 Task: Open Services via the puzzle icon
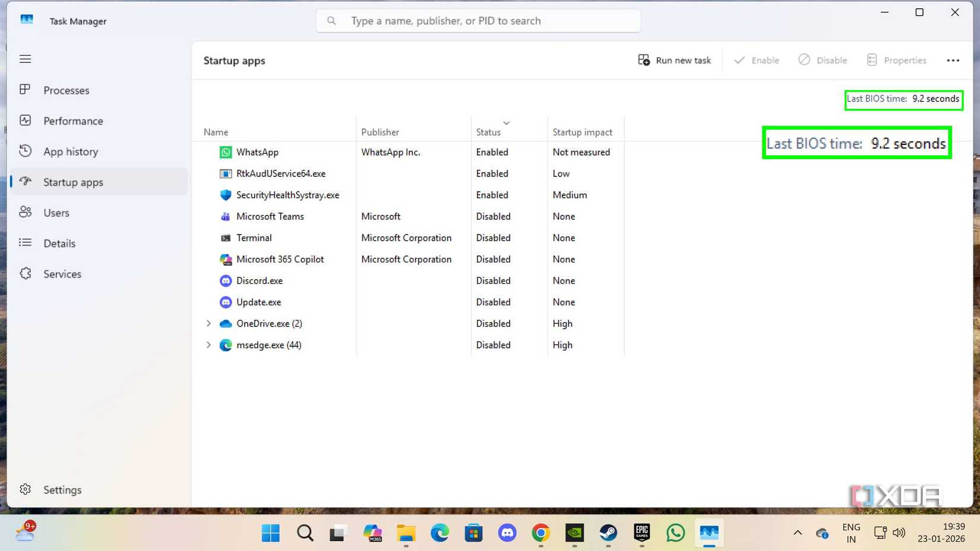pyautogui.click(x=25, y=273)
